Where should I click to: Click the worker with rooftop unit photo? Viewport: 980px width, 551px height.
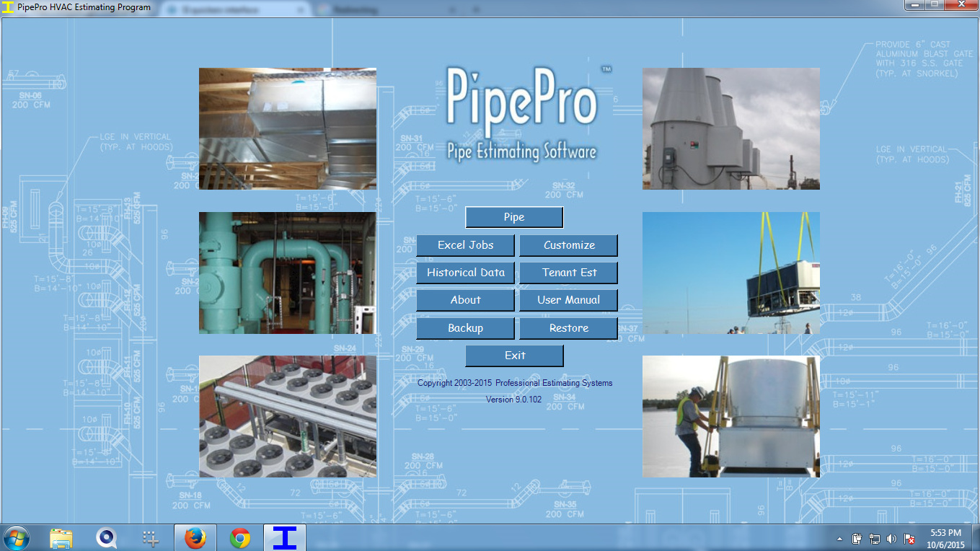coord(731,416)
